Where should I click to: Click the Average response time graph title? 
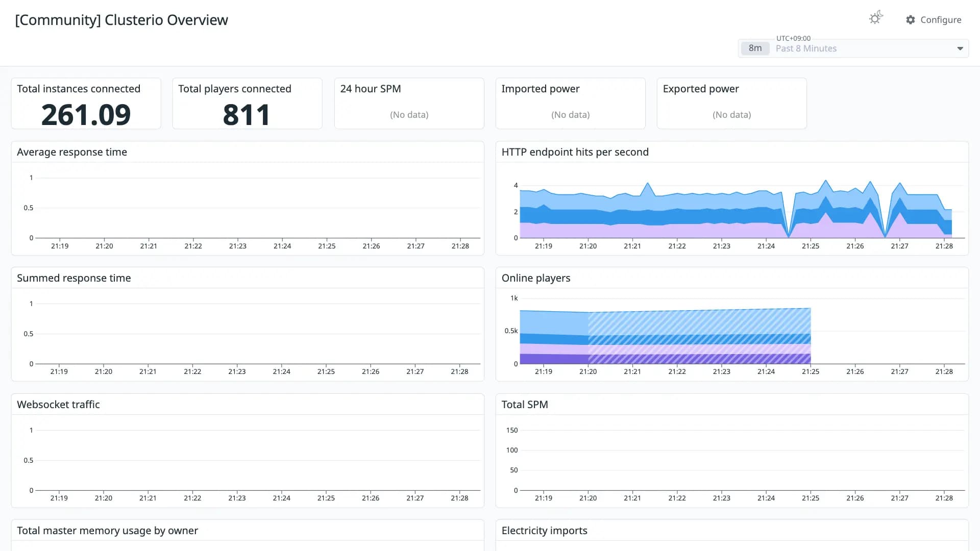(72, 152)
